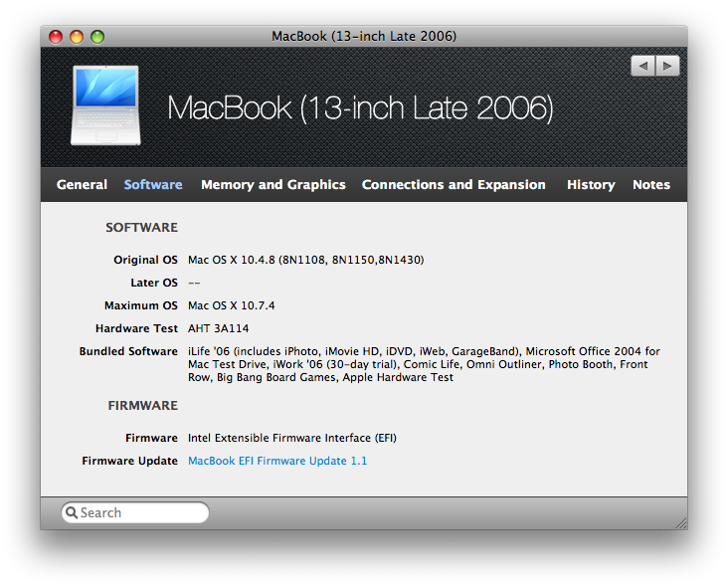The height and width of the screenshot is (585, 728).
Task: Go to the next model with forward arrow
Action: (667, 66)
